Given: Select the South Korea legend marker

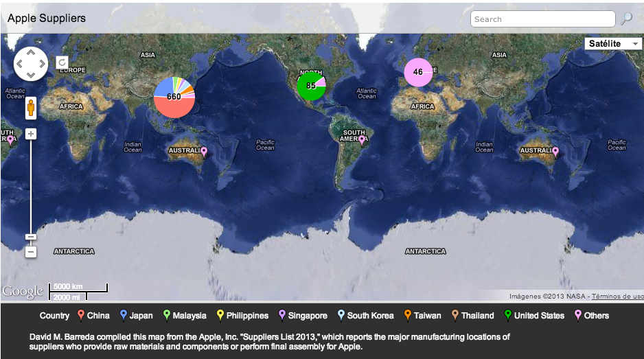Looking at the screenshot, I should coord(341,316).
